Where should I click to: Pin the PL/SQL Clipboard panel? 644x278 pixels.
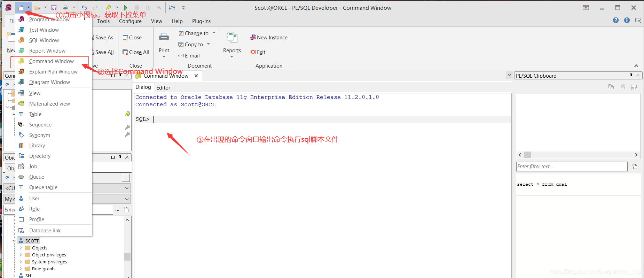click(x=631, y=75)
